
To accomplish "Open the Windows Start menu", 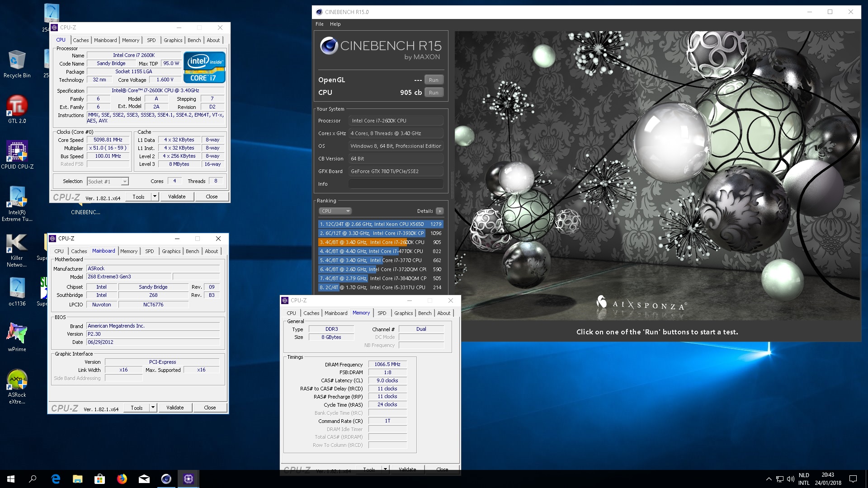I will [x=11, y=479].
